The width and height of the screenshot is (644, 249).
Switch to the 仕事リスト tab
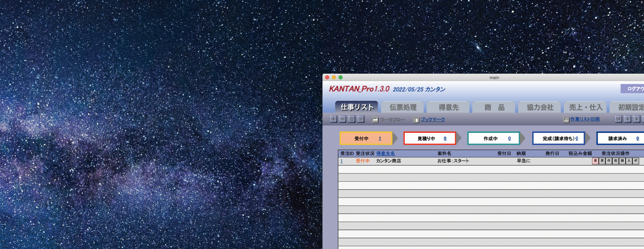357,107
